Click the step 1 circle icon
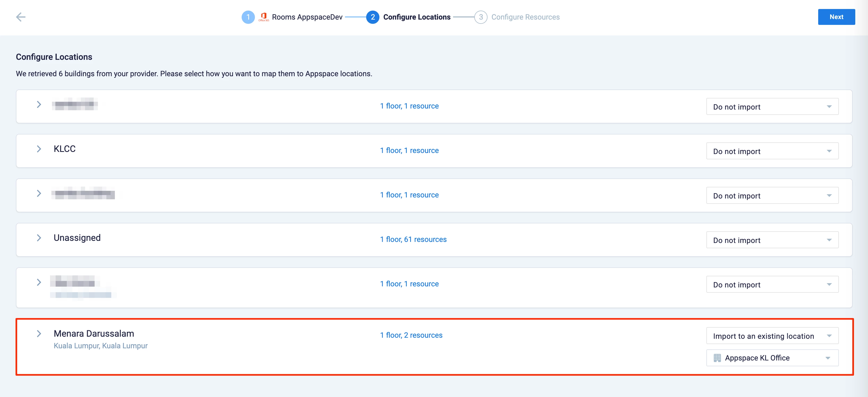Screen dimensions: 868x397 pos(248,17)
